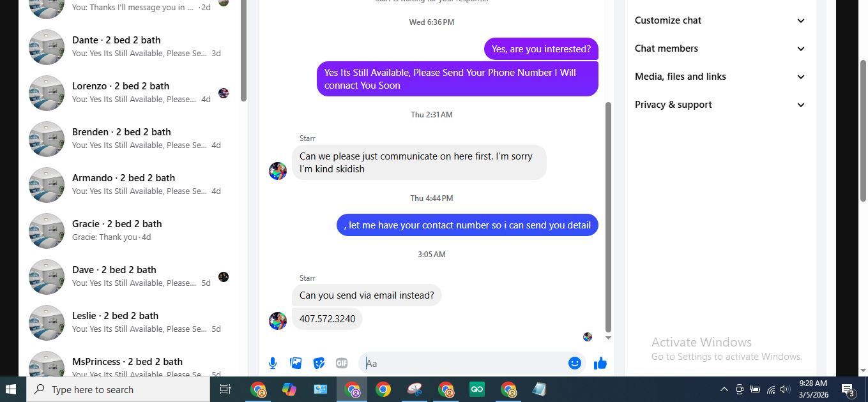Attach a file with the photo icon
The height and width of the screenshot is (402, 868).
click(x=296, y=363)
